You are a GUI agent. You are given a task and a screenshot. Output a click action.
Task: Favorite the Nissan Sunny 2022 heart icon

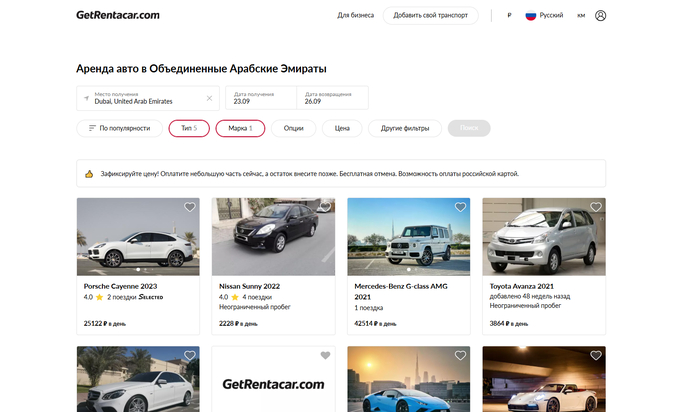click(x=325, y=207)
